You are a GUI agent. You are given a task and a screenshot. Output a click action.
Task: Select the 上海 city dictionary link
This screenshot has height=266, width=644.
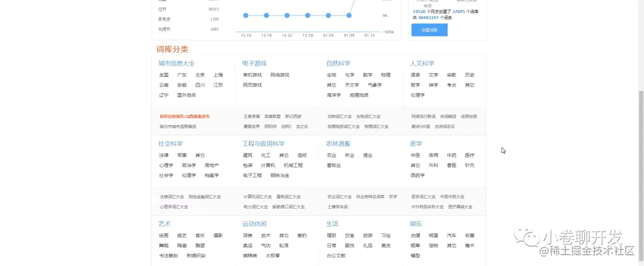click(218, 75)
